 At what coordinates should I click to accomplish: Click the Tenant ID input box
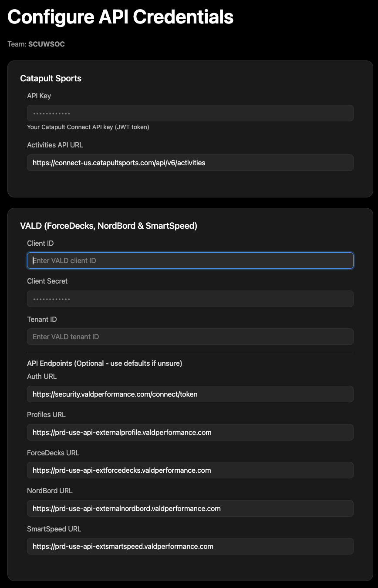190,337
